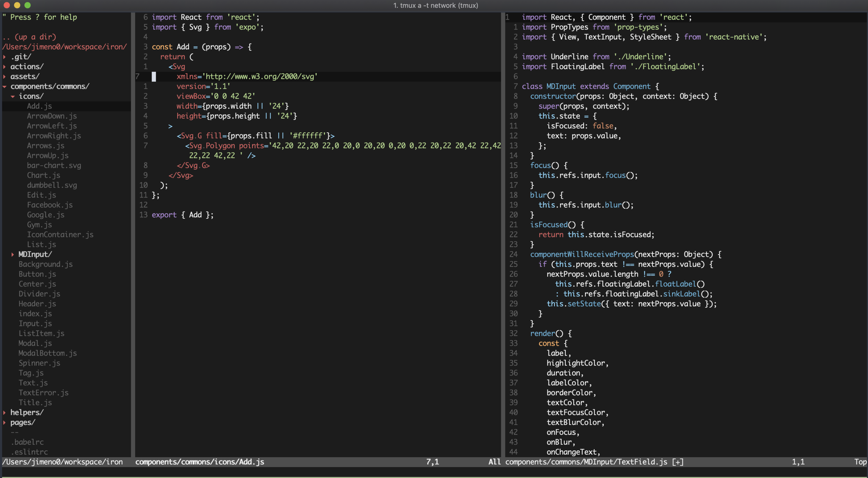Click the macOS green zoom window button
The image size is (868, 478).
28,5
